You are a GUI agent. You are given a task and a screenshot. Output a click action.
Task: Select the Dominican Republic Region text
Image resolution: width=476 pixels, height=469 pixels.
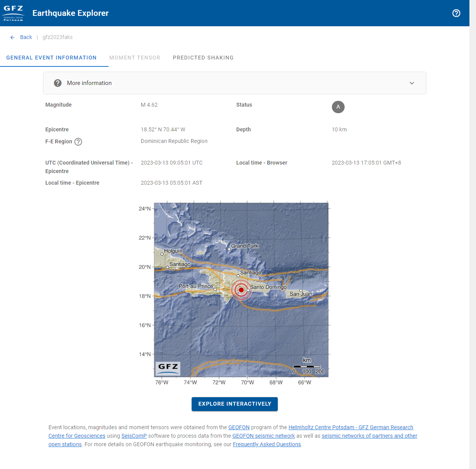coord(174,141)
